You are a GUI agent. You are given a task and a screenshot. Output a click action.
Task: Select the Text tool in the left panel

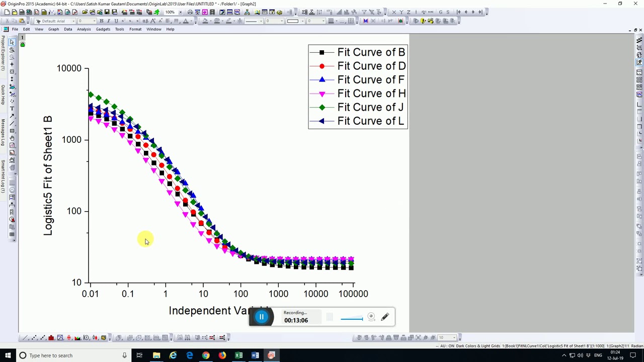click(x=12, y=109)
